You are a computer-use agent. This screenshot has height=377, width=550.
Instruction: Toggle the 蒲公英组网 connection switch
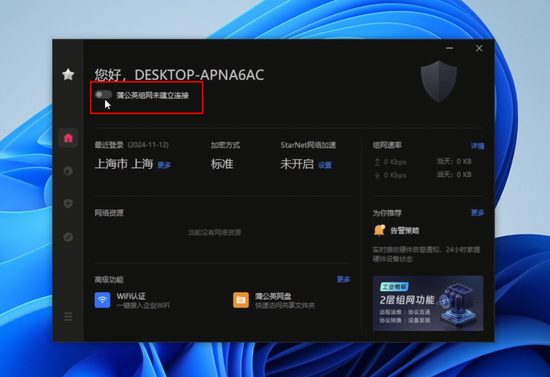click(103, 95)
